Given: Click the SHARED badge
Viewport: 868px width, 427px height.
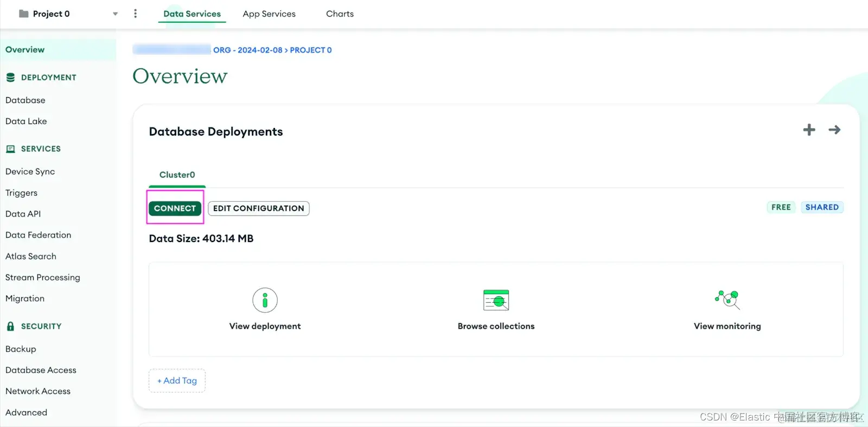Looking at the screenshot, I should pyautogui.click(x=822, y=207).
